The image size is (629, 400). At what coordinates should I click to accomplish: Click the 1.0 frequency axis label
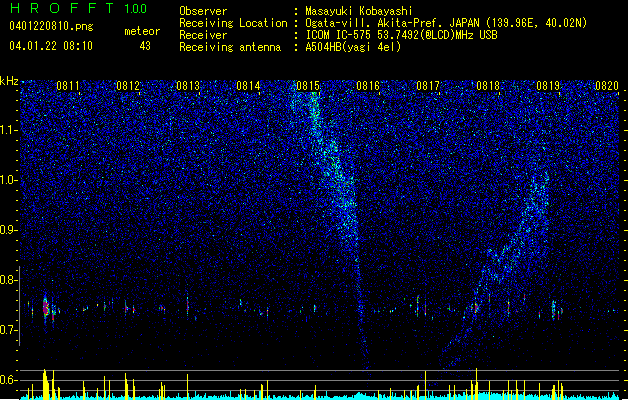(x=8, y=180)
